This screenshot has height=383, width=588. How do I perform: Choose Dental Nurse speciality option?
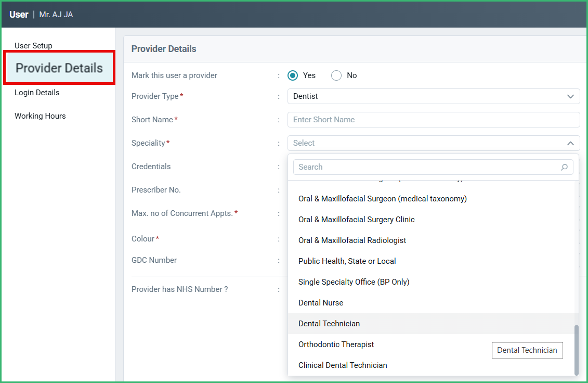coord(431,303)
